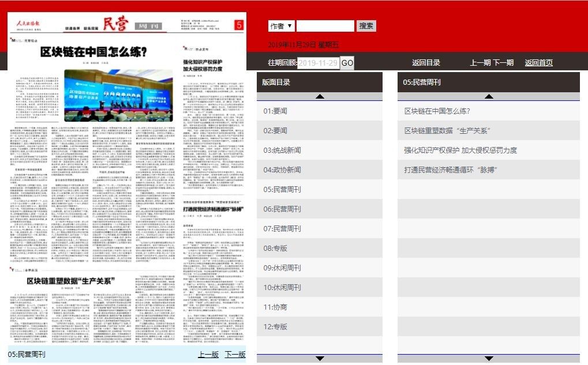Click the blockchain conference photo in newspaper
Image resolution: width=588 pixels, height=365 pixels.
(x=118, y=95)
